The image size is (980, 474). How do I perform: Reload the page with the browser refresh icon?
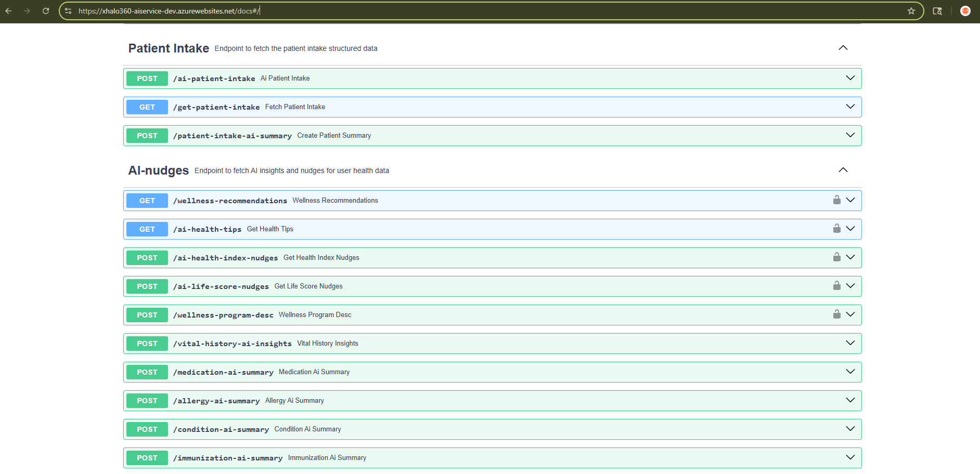pyautogui.click(x=46, y=11)
